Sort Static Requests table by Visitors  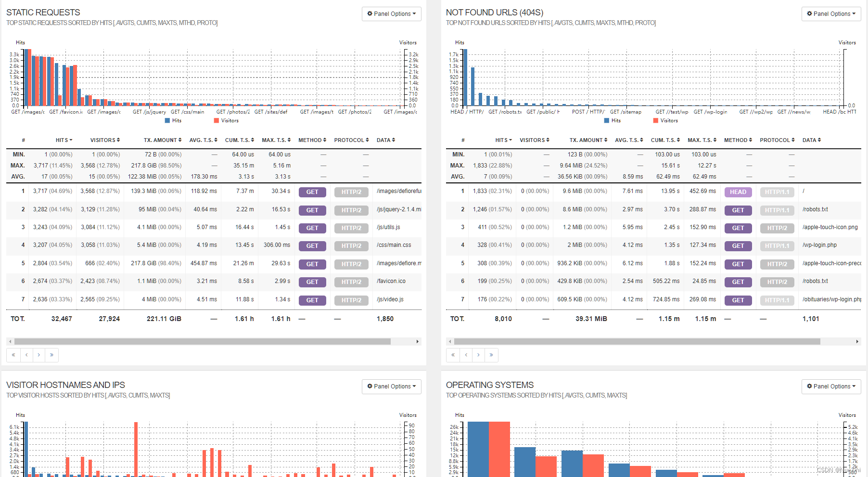click(105, 140)
